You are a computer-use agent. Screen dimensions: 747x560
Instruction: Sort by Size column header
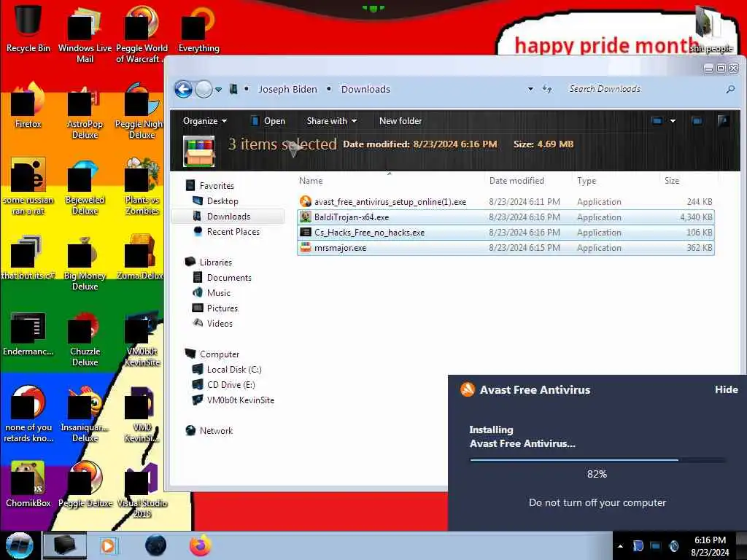click(672, 181)
